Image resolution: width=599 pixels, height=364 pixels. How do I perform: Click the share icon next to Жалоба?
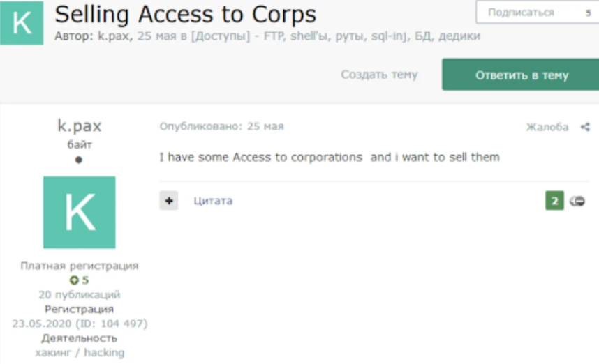tap(585, 127)
